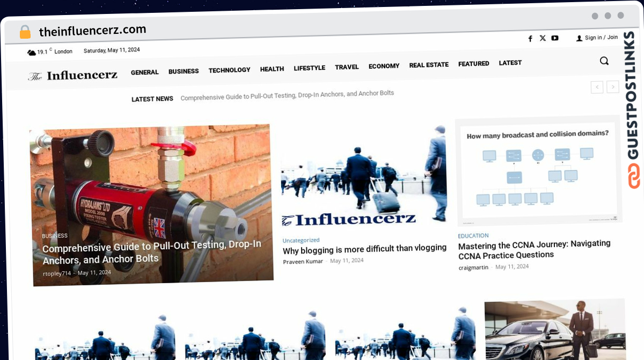Open the Latest menu item
This screenshot has width=644, height=360.
tap(510, 63)
